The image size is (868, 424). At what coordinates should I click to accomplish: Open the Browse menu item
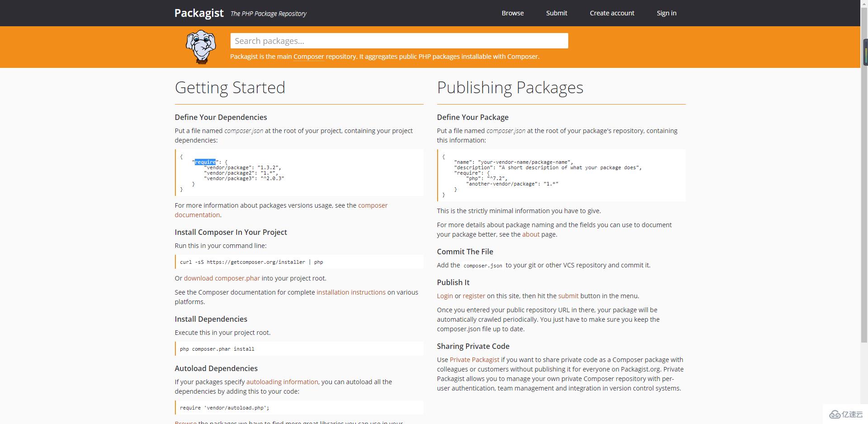click(x=513, y=13)
